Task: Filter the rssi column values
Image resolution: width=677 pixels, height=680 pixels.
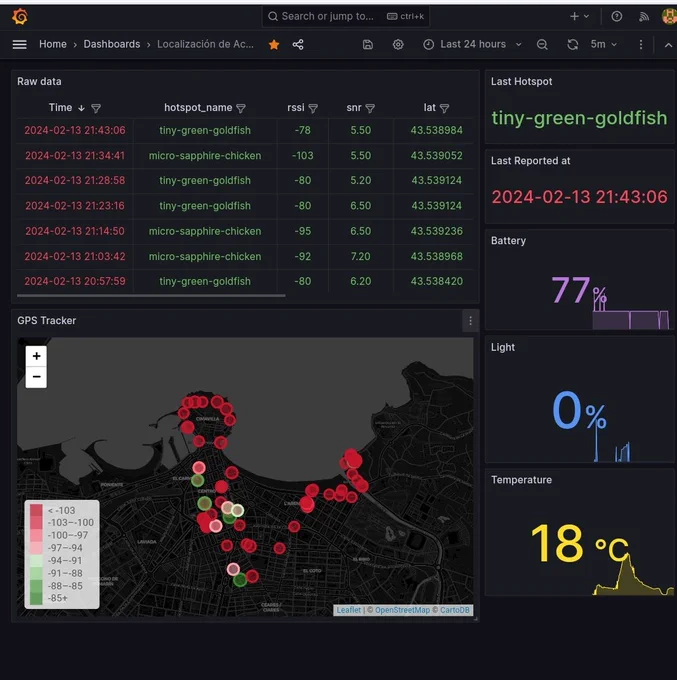Action: 313,108
